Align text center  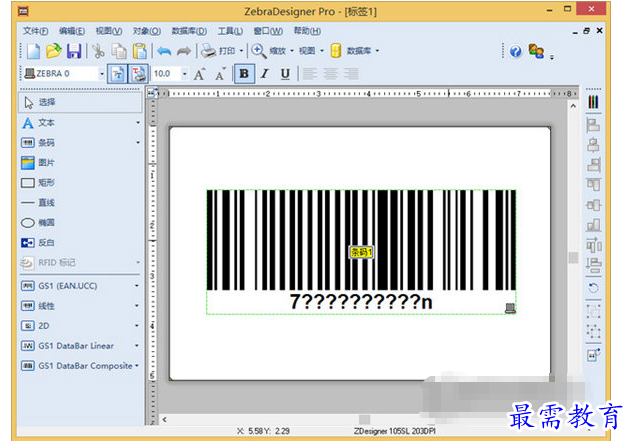[330, 74]
